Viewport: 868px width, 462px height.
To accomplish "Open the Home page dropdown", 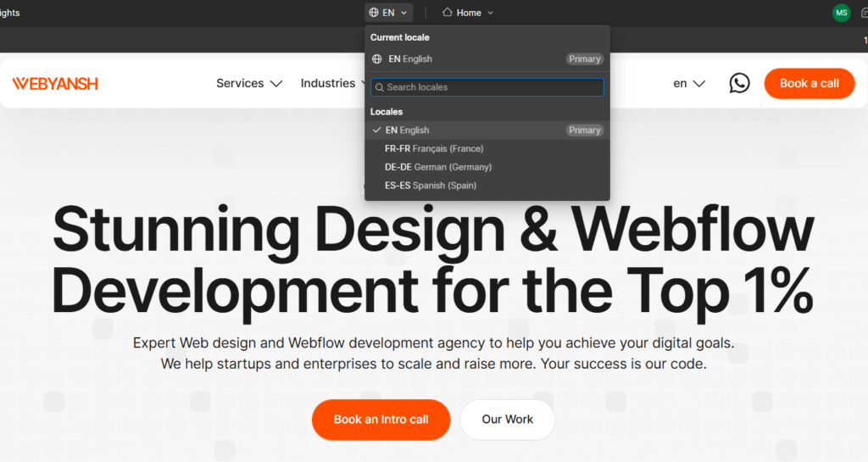I will tap(468, 12).
